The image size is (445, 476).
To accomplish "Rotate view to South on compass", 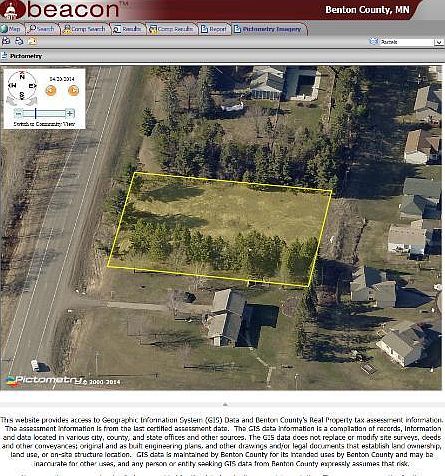I will (22, 95).
